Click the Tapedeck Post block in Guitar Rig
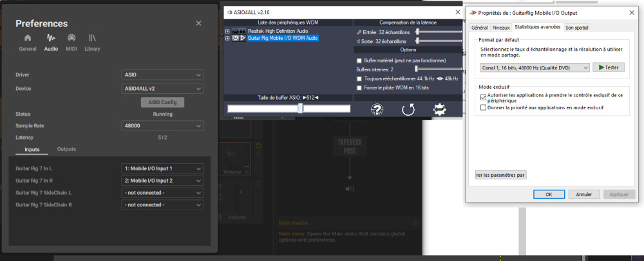This screenshot has height=261, width=644. tap(350, 147)
